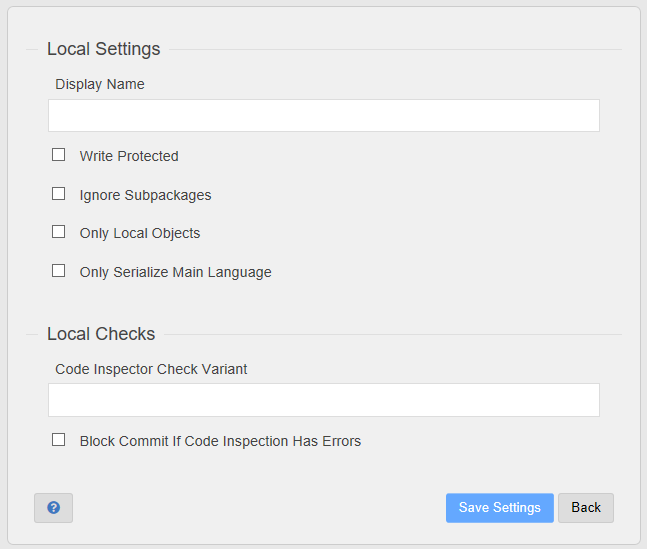Select the Only Local Objects label text

coord(140,233)
